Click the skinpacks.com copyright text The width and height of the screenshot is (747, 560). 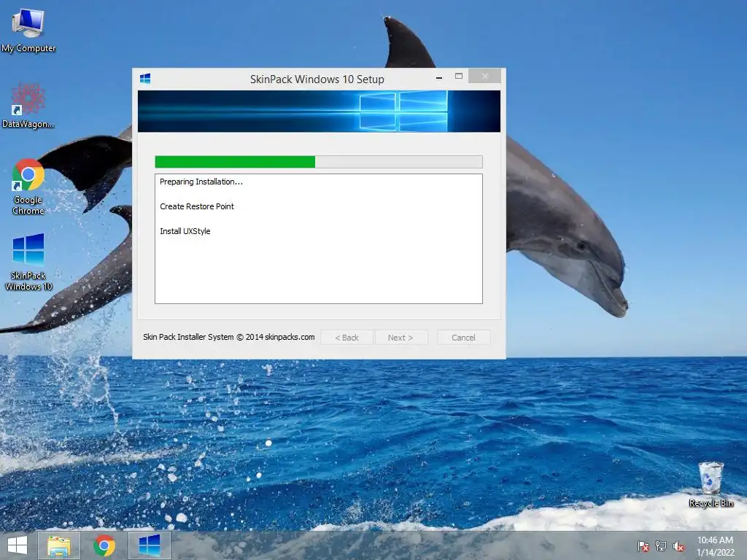click(x=228, y=337)
